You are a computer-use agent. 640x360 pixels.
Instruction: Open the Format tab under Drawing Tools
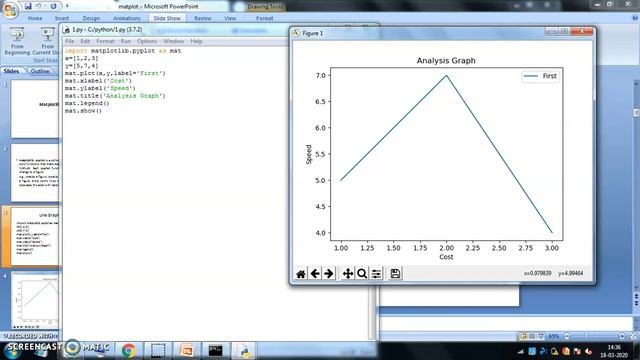click(x=264, y=18)
